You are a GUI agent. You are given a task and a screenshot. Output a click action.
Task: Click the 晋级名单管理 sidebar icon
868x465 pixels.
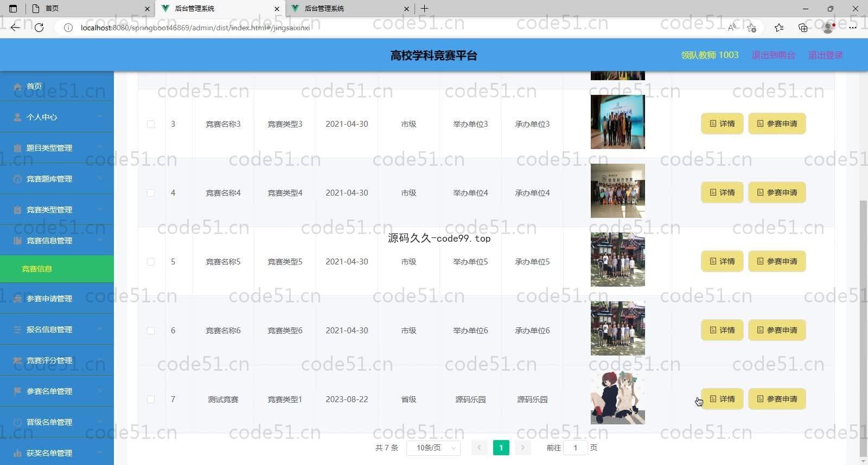pyautogui.click(x=17, y=422)
